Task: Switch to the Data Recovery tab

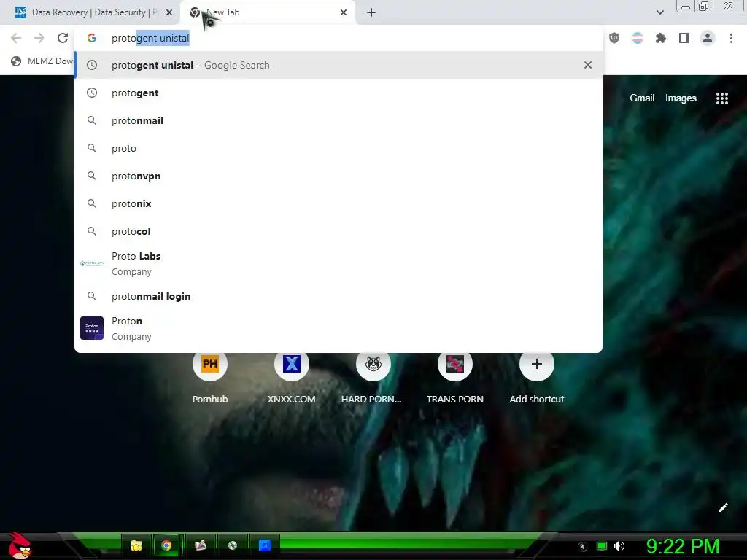Action: (x=90, y=12)
